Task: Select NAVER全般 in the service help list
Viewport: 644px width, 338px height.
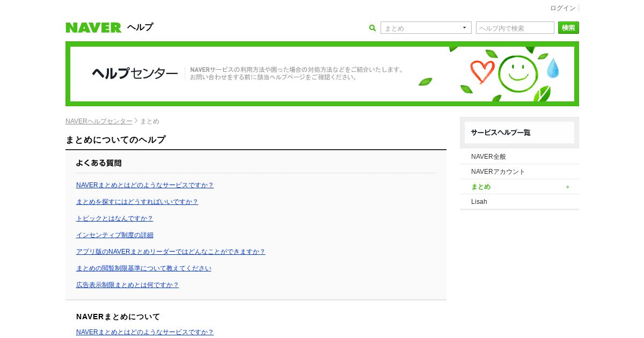Action: pos(519,157)
